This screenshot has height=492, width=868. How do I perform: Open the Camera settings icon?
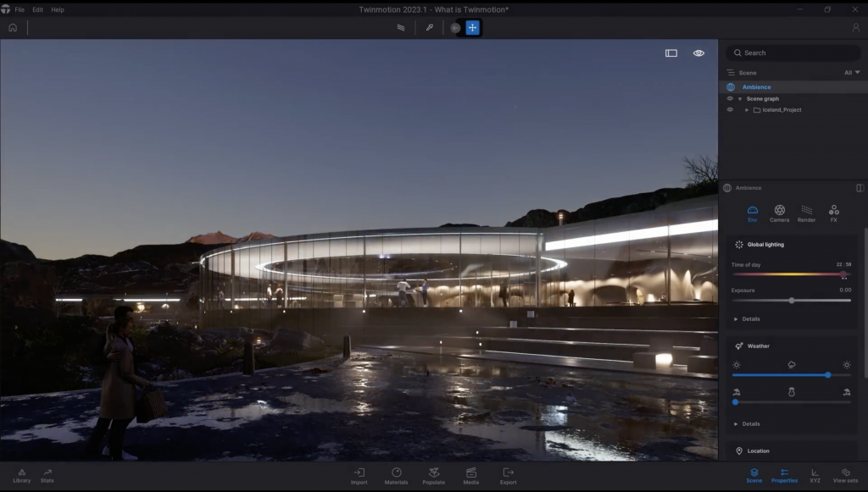click(x=779, y=212)
